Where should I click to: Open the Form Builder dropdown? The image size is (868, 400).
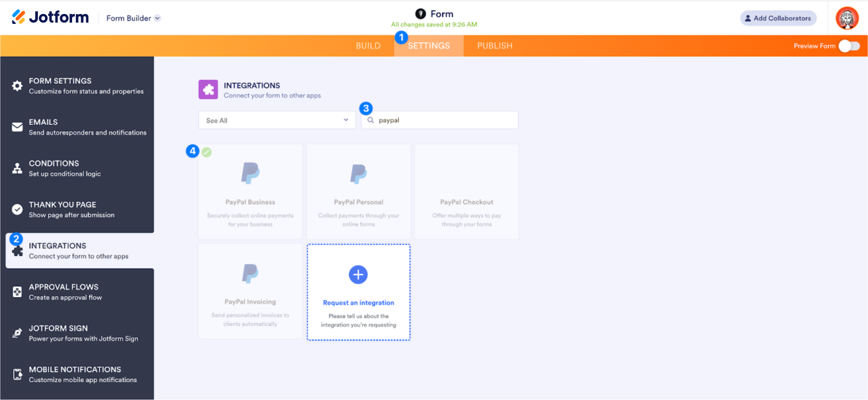click(133, 18)
